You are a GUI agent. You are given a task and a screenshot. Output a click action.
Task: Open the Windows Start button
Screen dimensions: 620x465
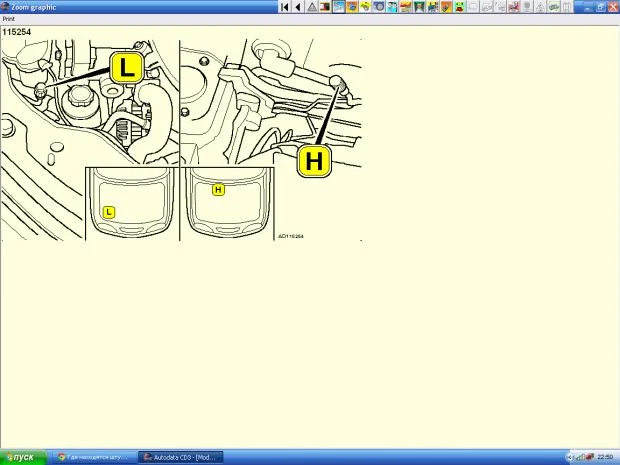click(19, 457)
